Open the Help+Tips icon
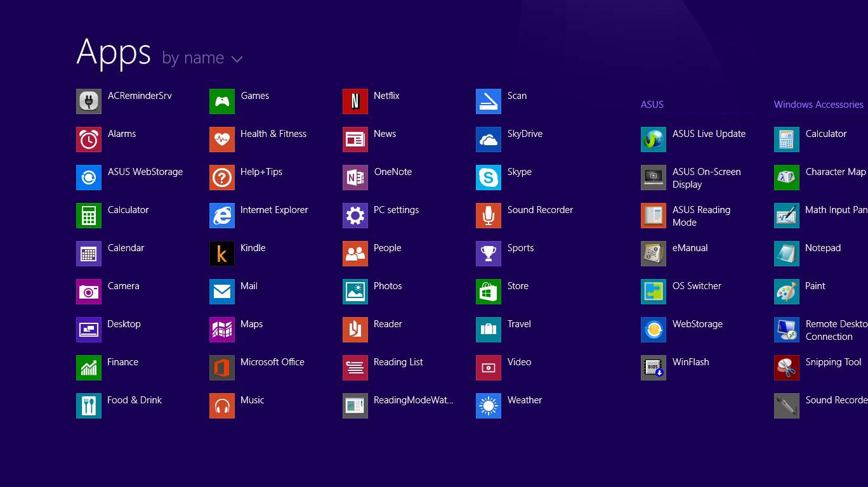Viewport: 868px width, 487px height. click(x=222, y=178)
